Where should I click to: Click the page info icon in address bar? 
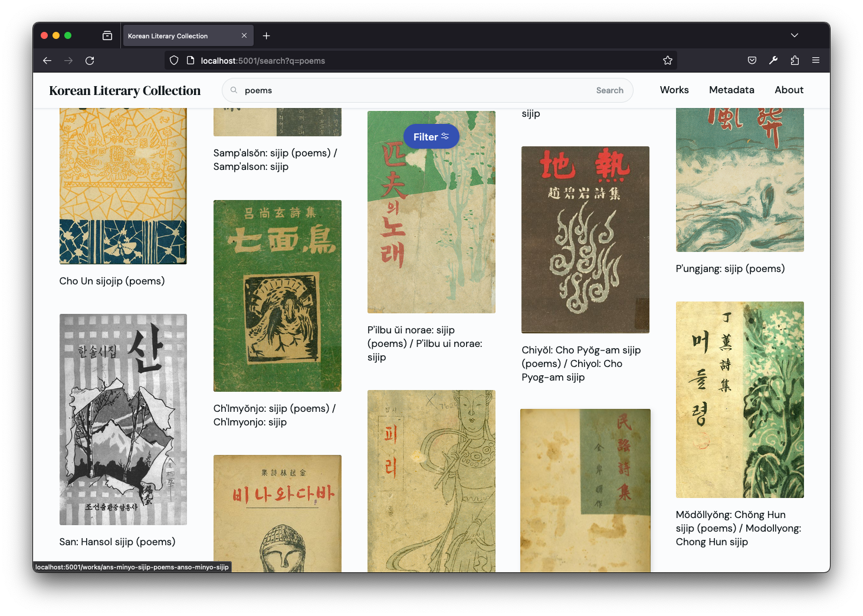tap(190, 60)
